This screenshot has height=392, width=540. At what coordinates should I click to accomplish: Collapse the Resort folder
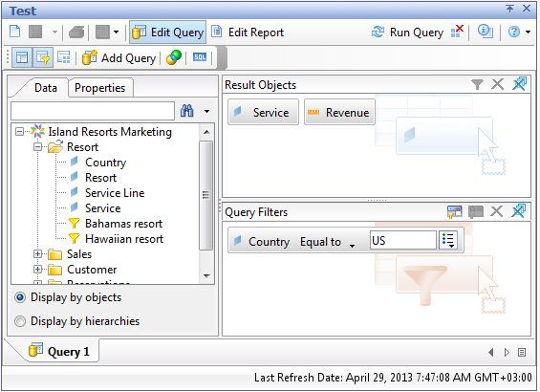pos(38,147)
